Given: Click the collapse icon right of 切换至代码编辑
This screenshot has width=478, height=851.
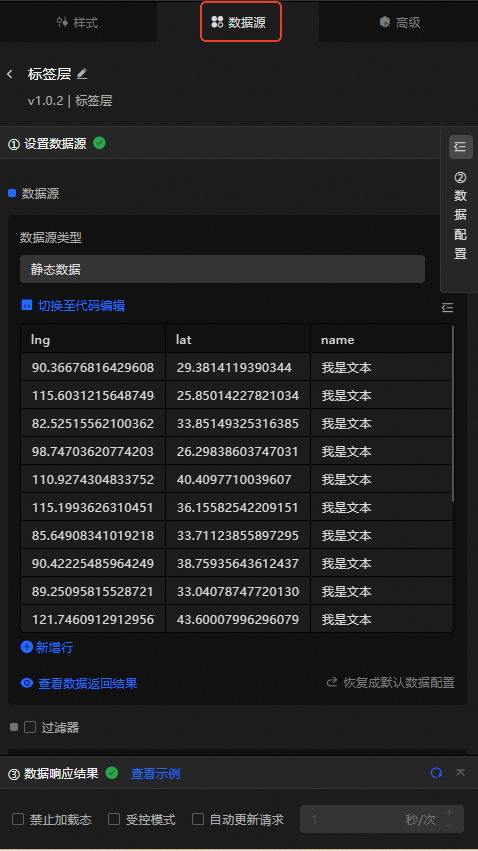Looking at the screenshot, I should click(x=448, y=308).
